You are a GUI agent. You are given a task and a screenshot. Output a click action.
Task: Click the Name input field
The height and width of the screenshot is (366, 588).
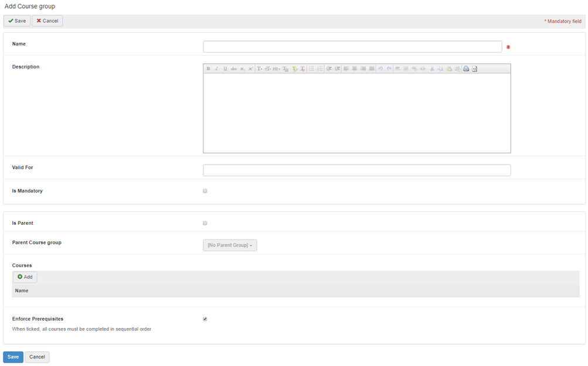[x=352, y=47]
